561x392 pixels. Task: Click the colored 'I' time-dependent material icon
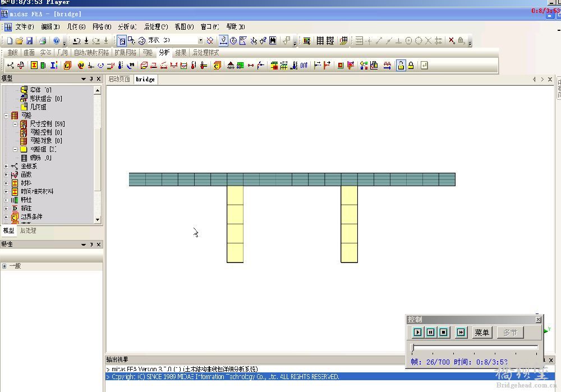click(x=54, y=65)
